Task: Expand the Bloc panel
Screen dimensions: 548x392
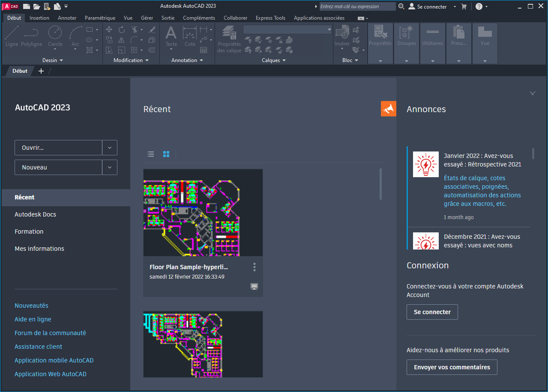Action: pyautogui.click(x=350, y=60)
